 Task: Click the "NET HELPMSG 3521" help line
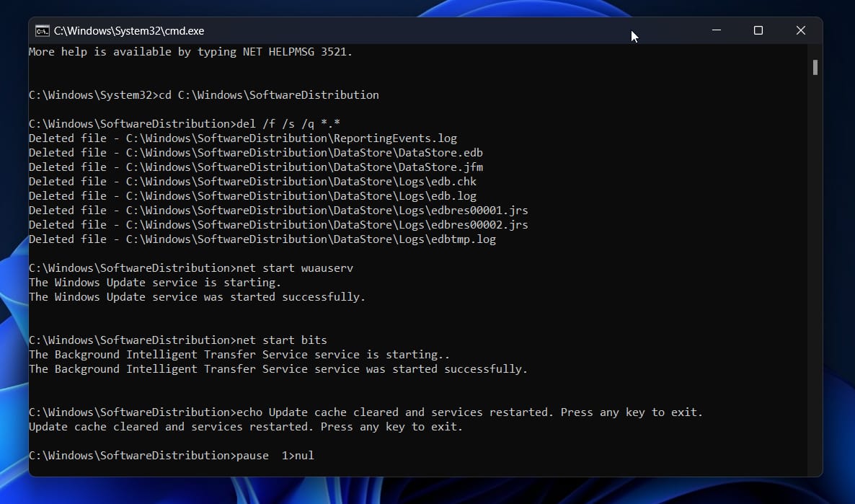point(190,52)
